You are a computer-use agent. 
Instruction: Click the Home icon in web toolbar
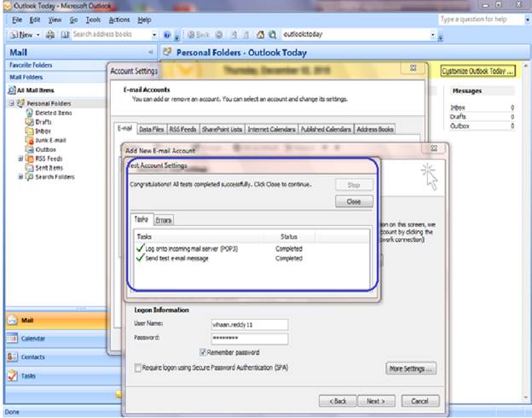(x=260, y=35)
